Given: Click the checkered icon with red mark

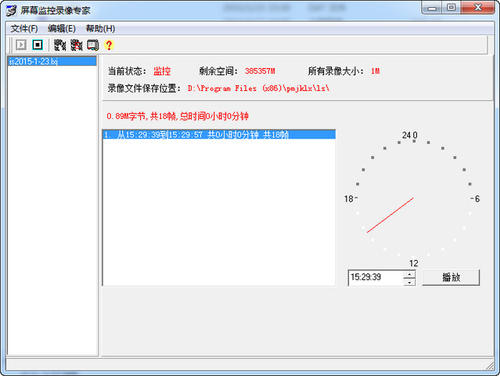Looking at the screenshot, I should click(76, 45).
